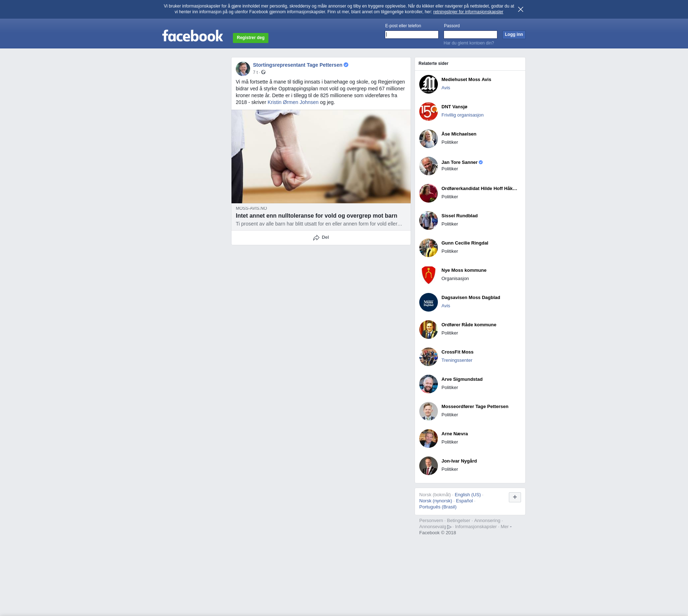Open Informasjonskapsler footer link
This screenshot has height=616, width=688.
(x=476, y=527)
